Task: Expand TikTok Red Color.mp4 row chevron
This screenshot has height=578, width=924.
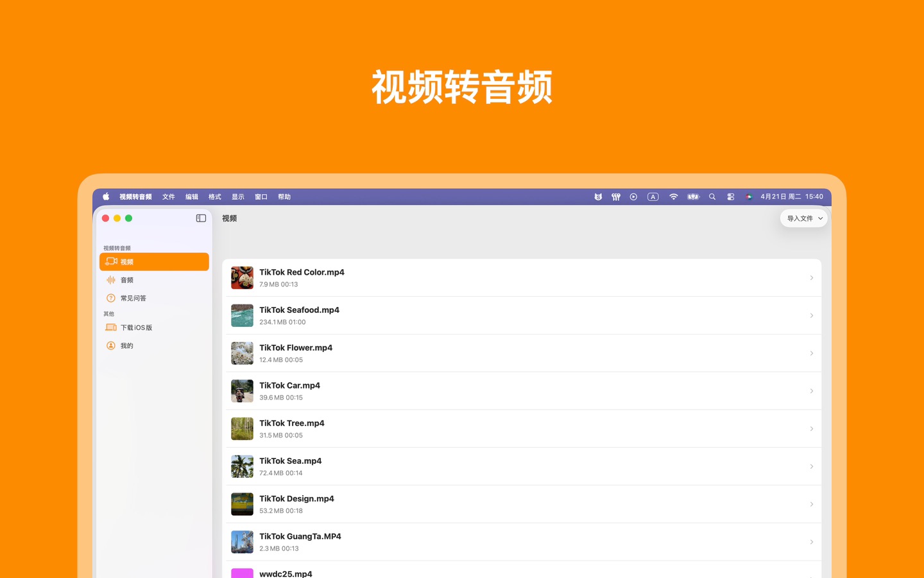Action: pyautogui.click(x=812, y=278)
